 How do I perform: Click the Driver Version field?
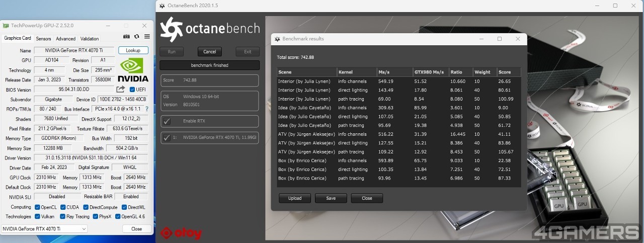pyautogui.click(x=92, y=158)
